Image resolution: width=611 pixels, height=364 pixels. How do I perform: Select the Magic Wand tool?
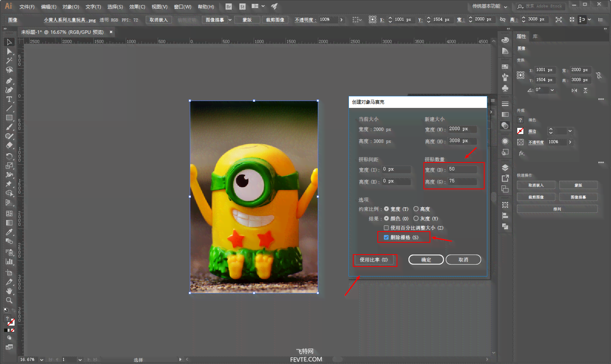tap(9, 61)
